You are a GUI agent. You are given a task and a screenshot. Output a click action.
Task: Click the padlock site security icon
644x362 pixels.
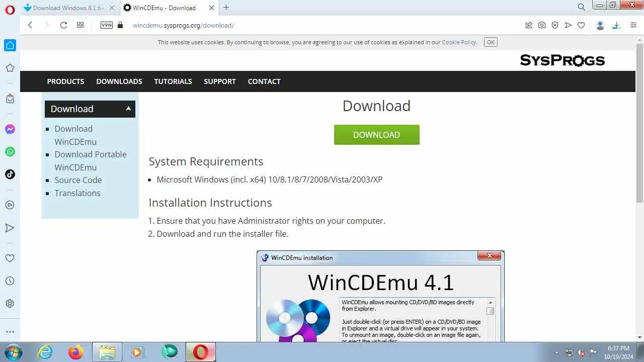(120, 25)
